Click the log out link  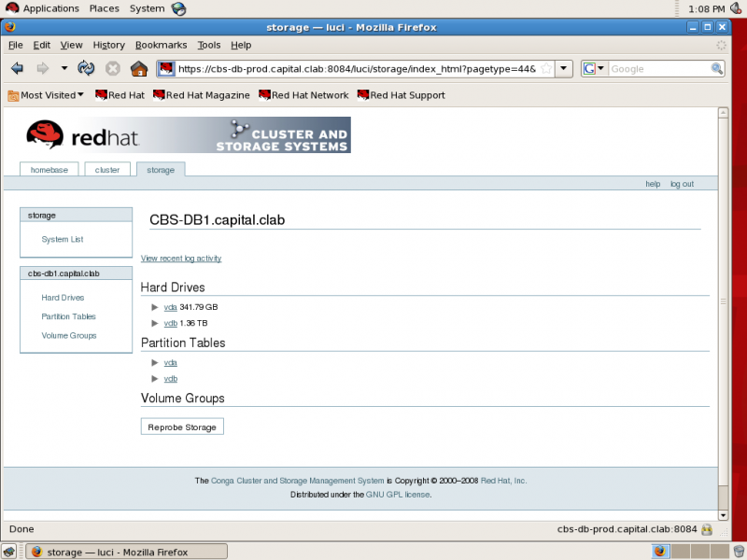point(682,184)
